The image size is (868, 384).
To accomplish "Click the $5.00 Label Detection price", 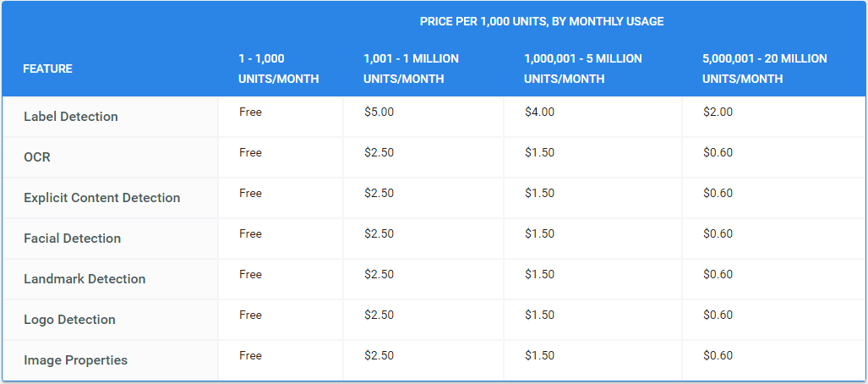I will point(379,112).
